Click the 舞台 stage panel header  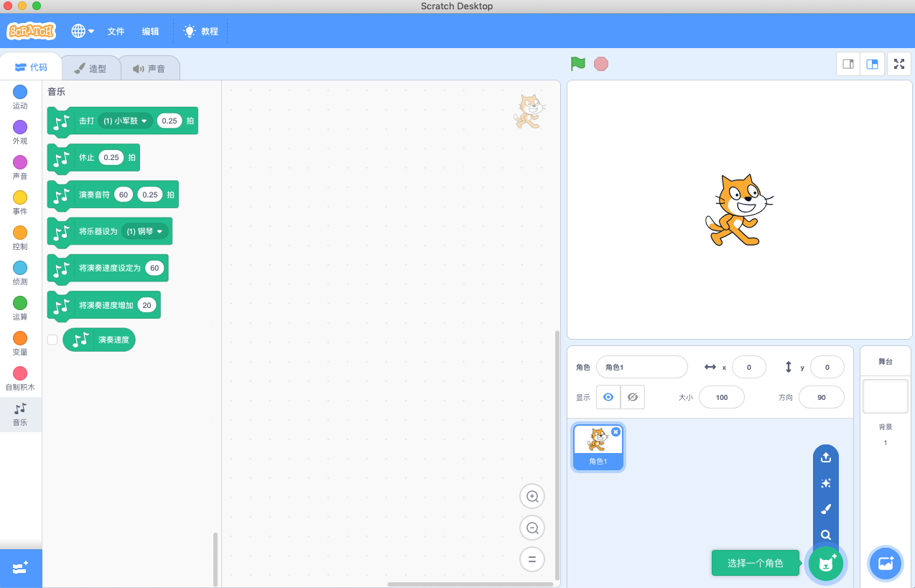tap(886, 361)
